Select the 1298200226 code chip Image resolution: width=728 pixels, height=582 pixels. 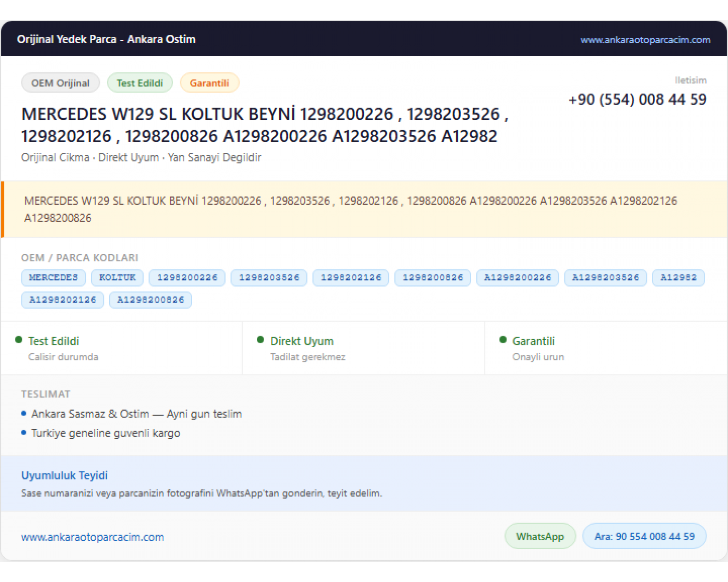pos(187,277)
